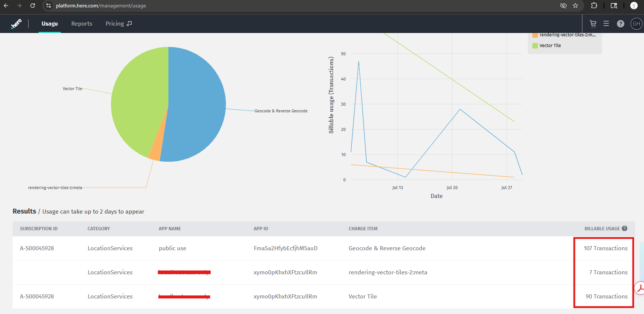Click the external link icon next to Pricing

pos(129,24)
